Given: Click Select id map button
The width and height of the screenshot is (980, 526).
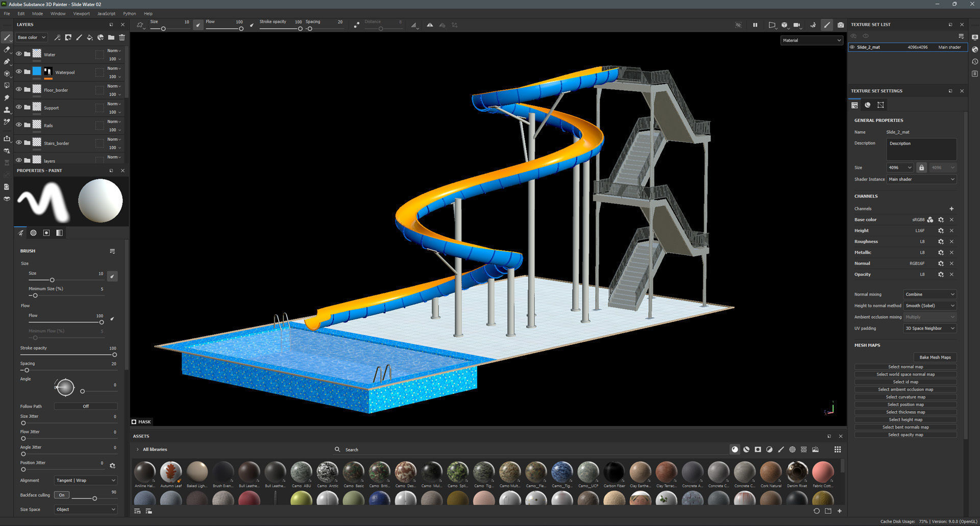Looking at the screenshot, I should [905, 382].
